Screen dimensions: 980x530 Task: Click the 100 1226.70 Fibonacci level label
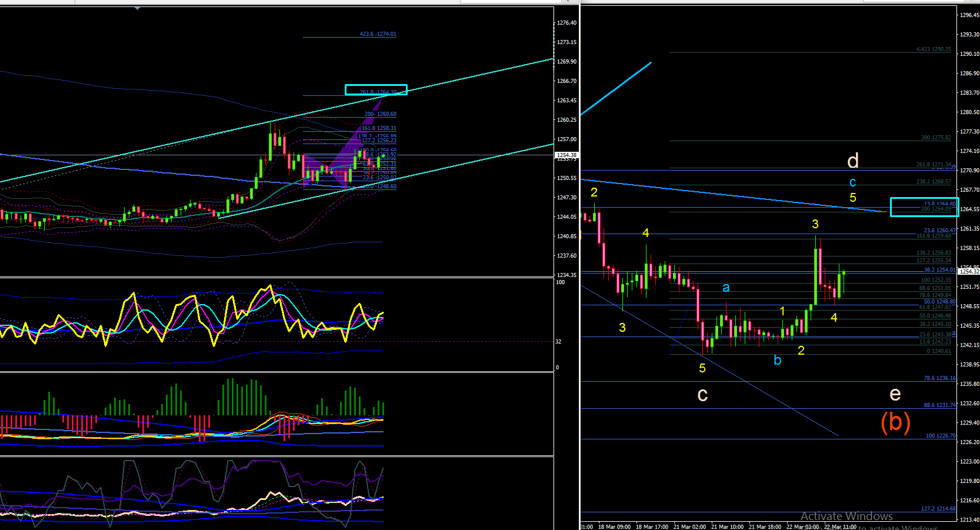pyautogui.click(x=941, y=436)
